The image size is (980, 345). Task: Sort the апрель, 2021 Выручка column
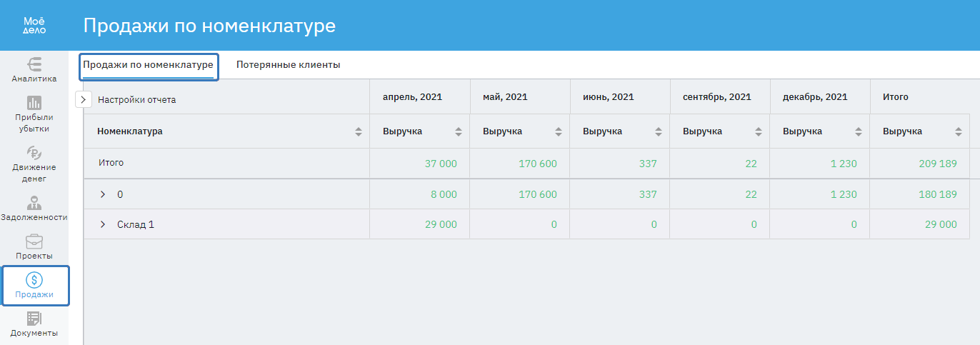tap(459, 131)
